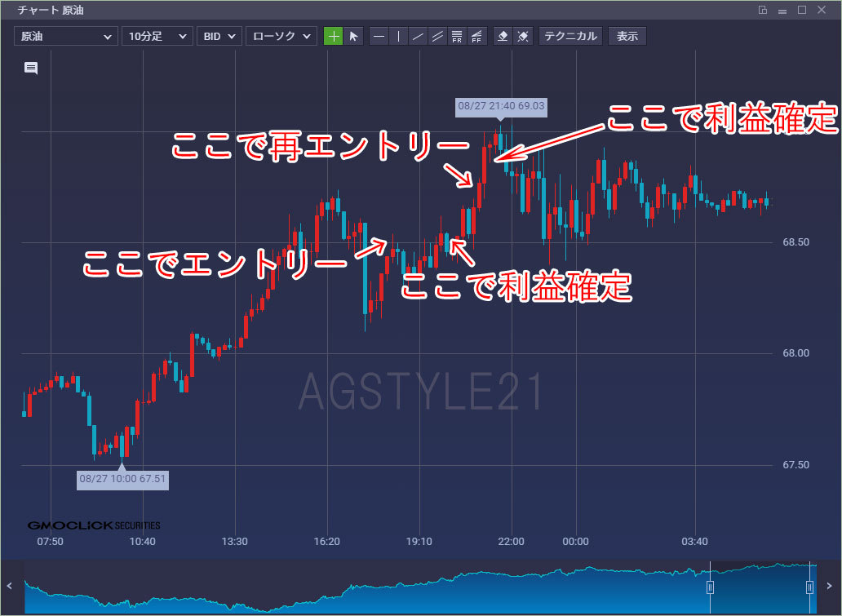Viewport: 842px width, 616px height.
Task: Select the horizontal line drawing tool
Action: [x=379, y=37]
